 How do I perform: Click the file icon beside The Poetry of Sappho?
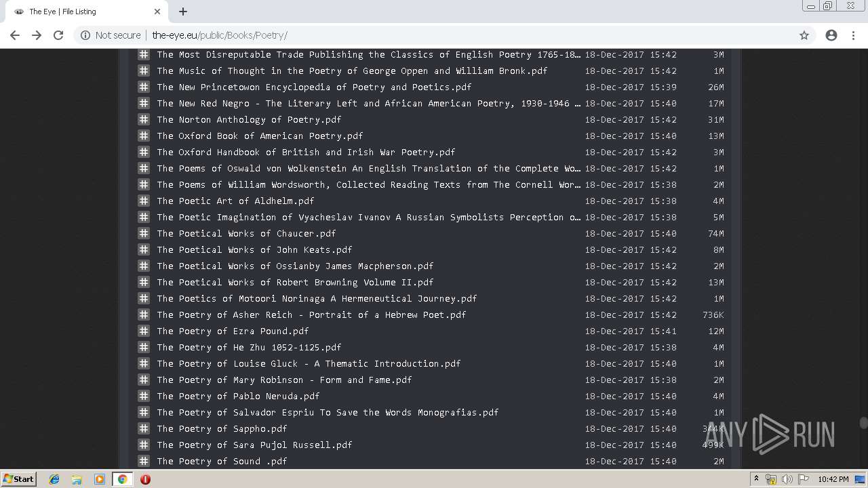point(144,428)
